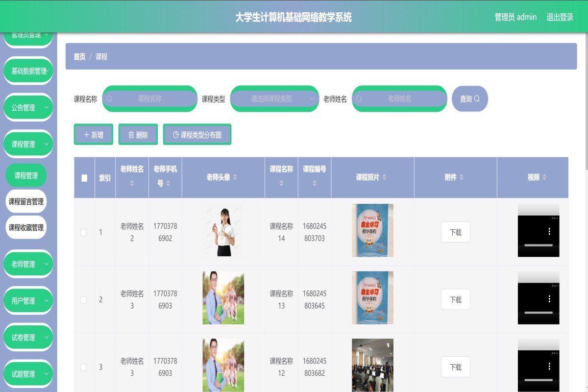Download the attachment for 课程名称 13
588x392 pixels.
455,299
